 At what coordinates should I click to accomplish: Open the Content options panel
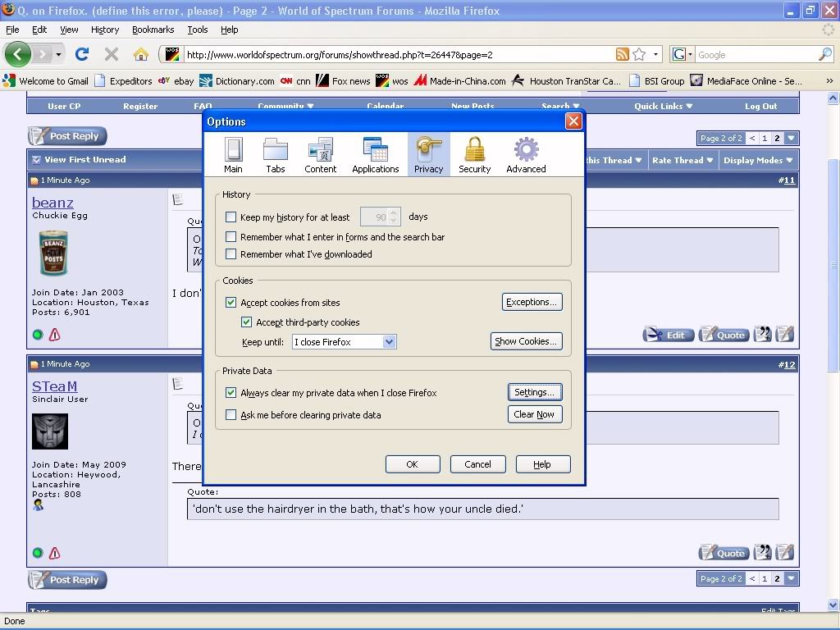pyautogui.click(x=320, y=154)
